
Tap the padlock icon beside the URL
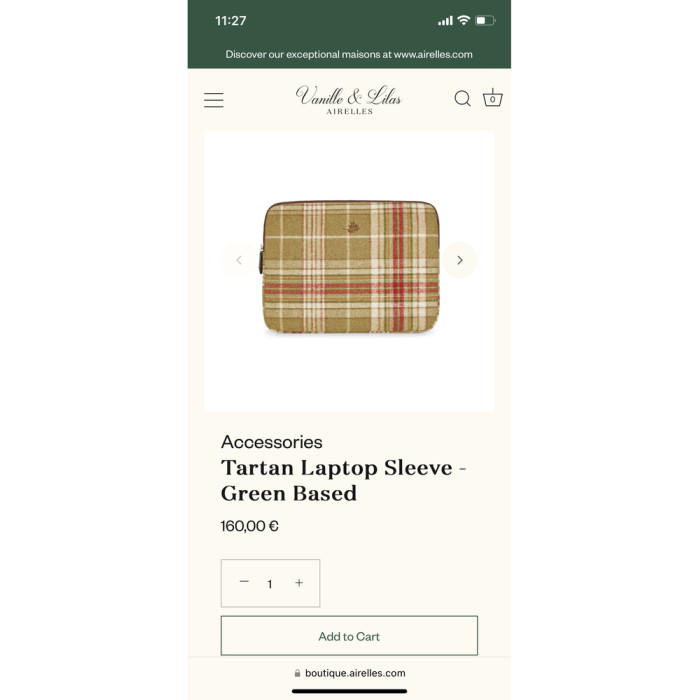pos(297,673)
